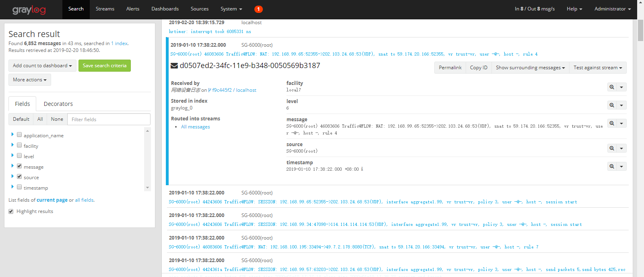644x277 pixels.
Task: Click the red notification badge
Action: [258, 9]
